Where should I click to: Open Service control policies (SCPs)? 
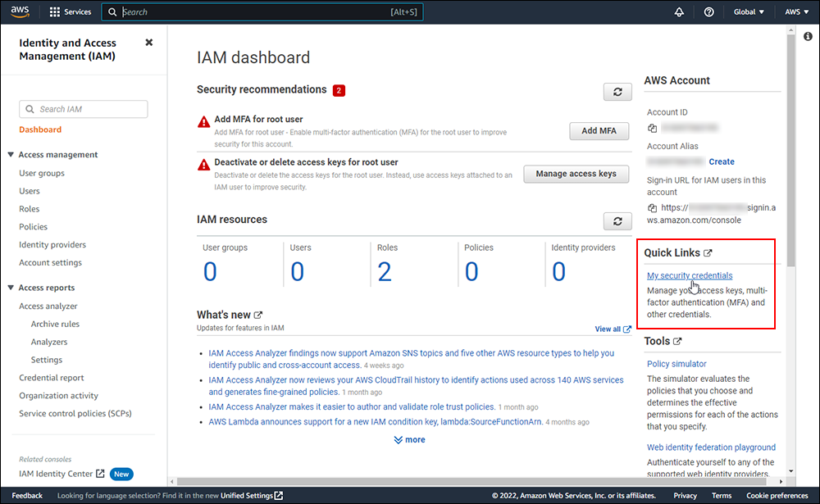[x=75, y=414]
